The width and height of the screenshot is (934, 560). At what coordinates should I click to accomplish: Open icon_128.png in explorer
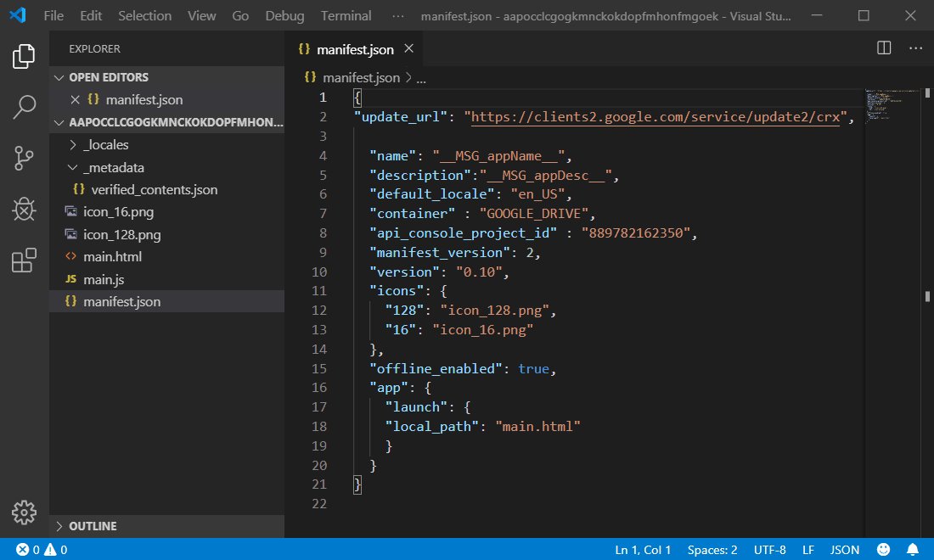click(166, 234)
